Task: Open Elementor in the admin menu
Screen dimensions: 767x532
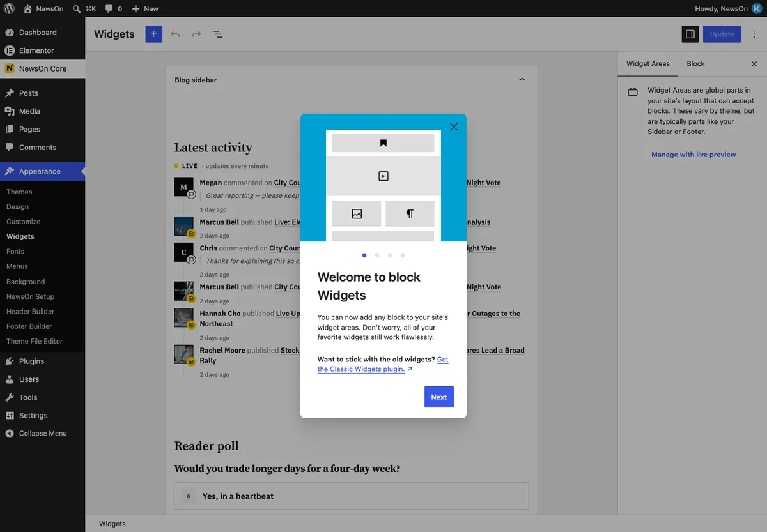Action: pyautogui.click(x=42, y=50)
